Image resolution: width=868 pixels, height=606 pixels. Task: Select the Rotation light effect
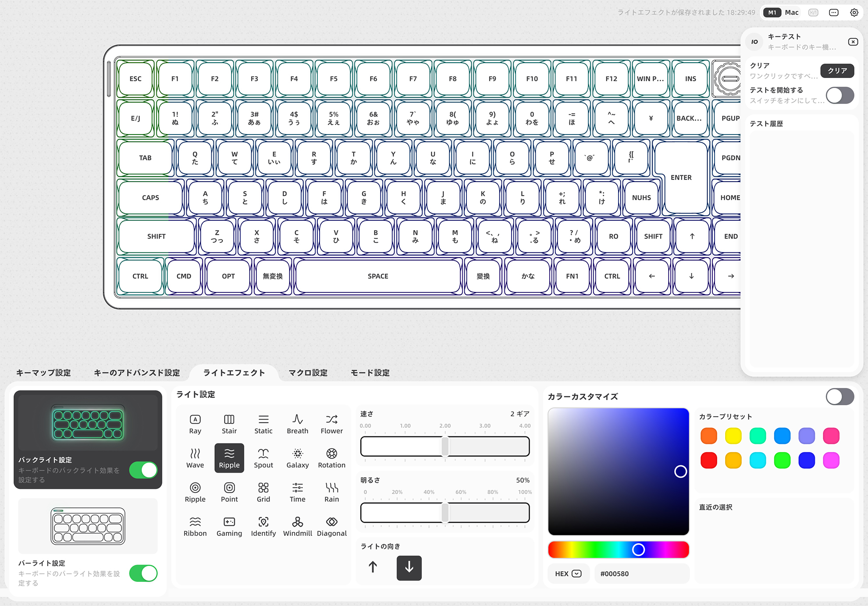coord(331,458)
